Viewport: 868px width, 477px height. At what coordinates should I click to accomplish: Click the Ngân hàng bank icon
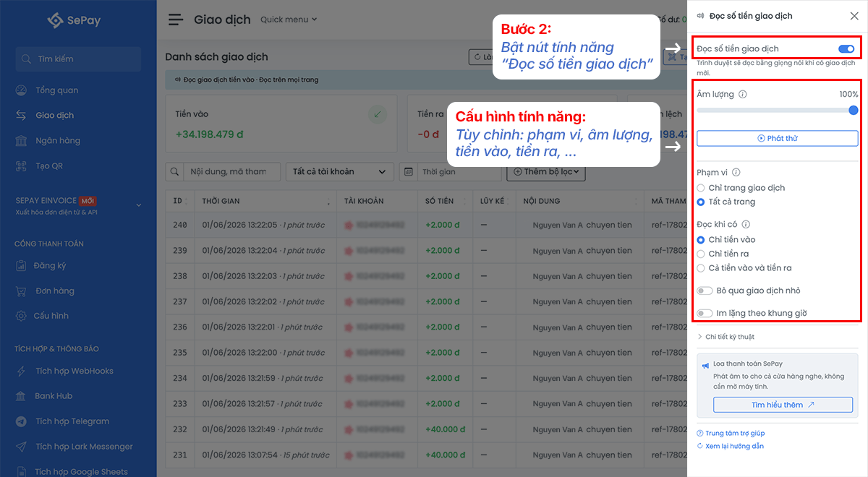click(22, 140)
